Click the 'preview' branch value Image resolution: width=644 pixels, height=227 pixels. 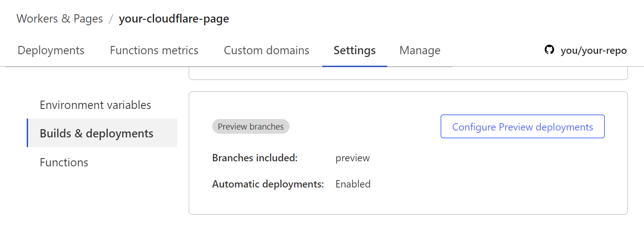[x=353, y=158]
